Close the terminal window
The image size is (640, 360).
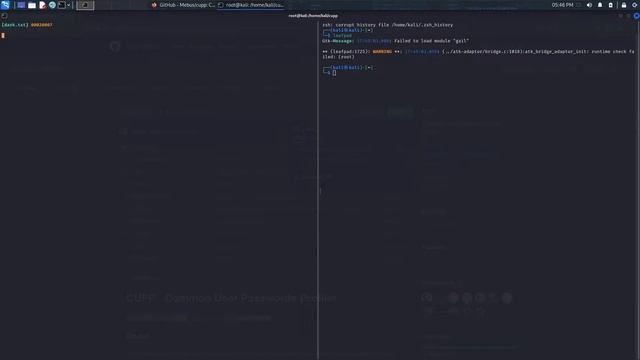click(636, 16)
